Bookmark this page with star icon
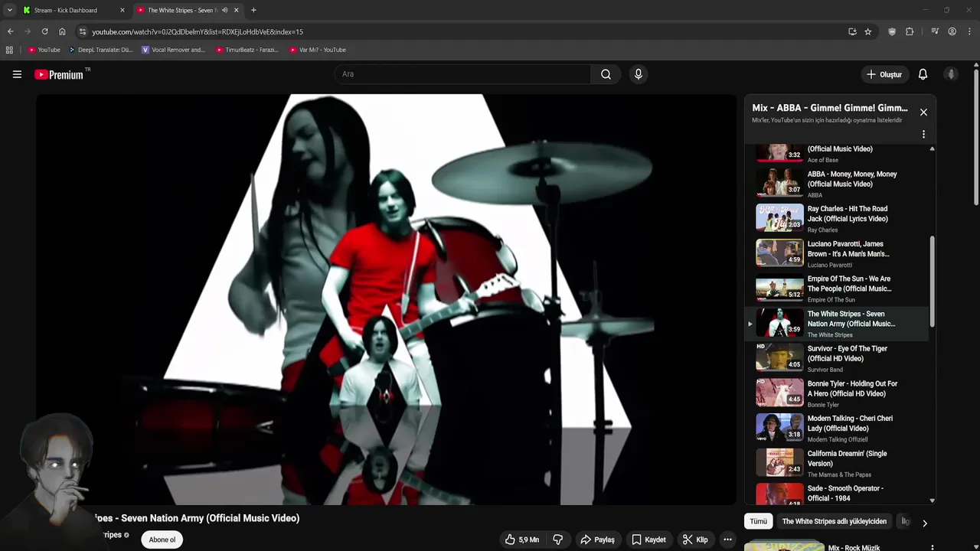The width and height of the screenshot is (980, 551). (x=868, y=31)
